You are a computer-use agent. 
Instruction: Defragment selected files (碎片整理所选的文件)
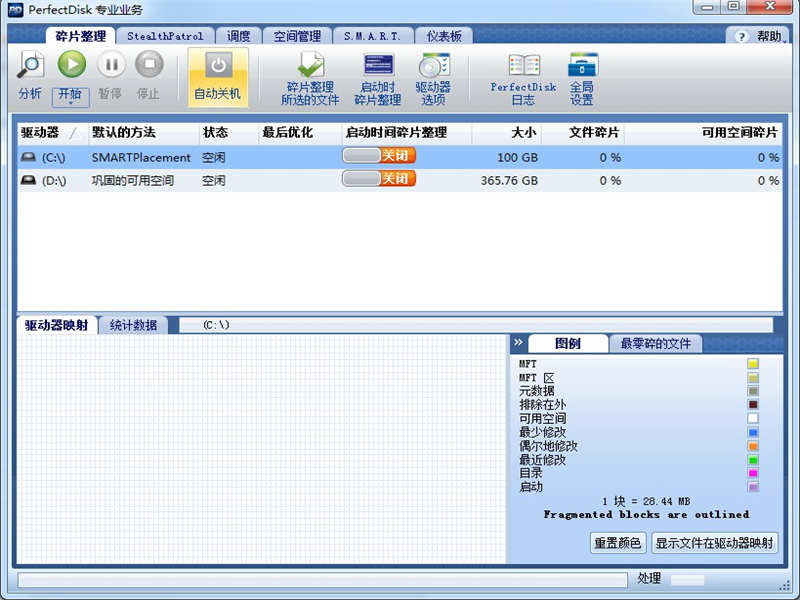(x=310, y=78)
